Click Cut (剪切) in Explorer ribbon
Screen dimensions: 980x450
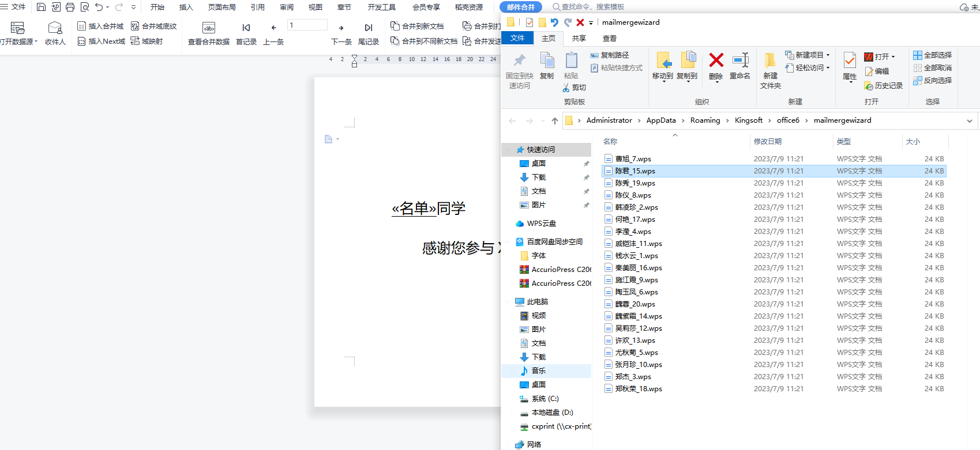575,88
